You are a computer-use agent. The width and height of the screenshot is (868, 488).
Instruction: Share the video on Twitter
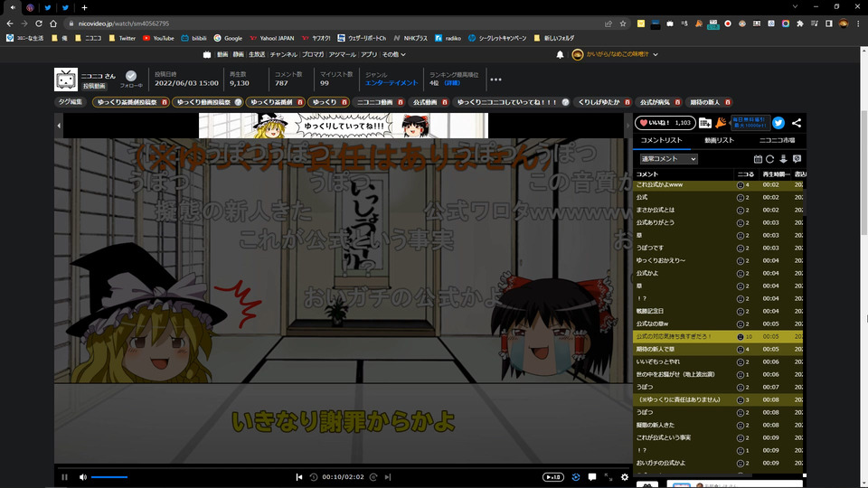pos(778,123)
